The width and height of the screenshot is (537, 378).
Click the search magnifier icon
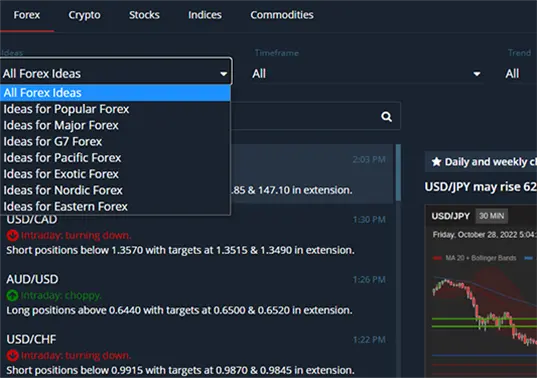386,117
